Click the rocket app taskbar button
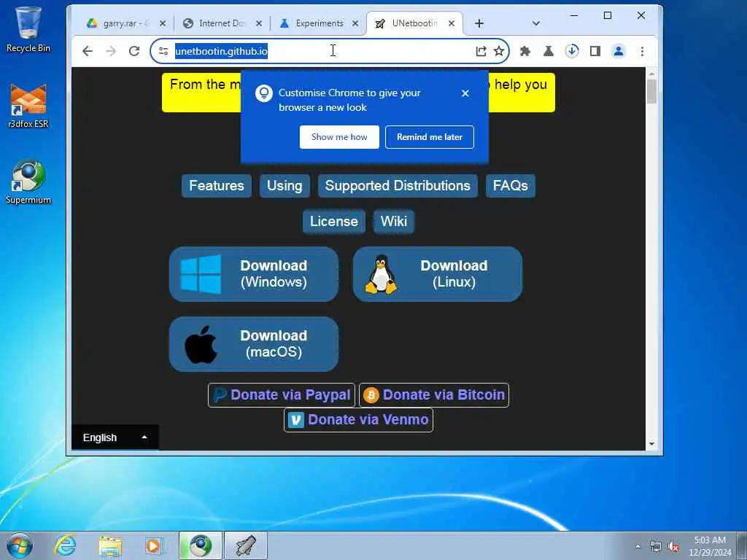 coord(246,545)
